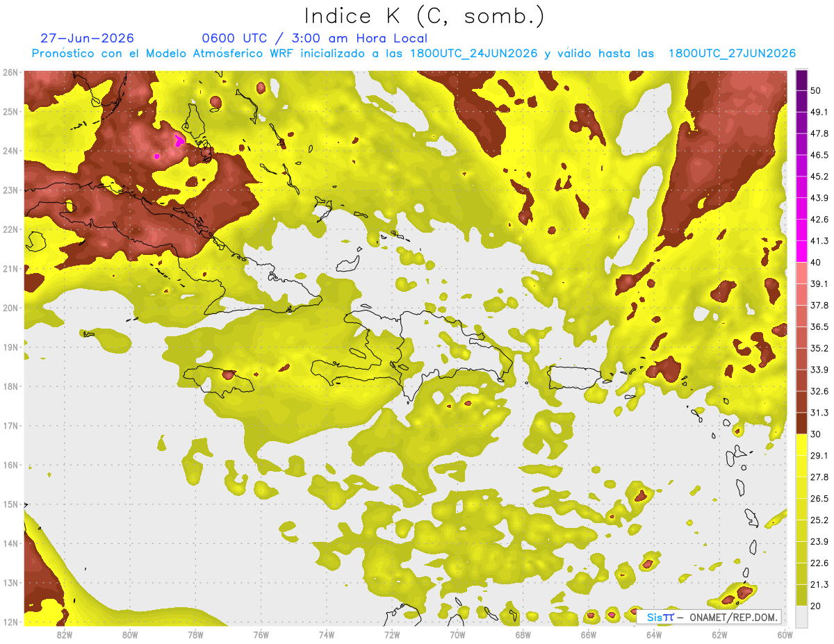
Task: Click the colorbar value '40'
Action: [x=816, y=263]
